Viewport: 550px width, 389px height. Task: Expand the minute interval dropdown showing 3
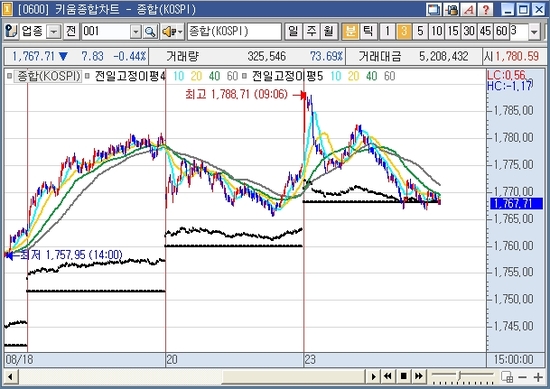(534, 32)
